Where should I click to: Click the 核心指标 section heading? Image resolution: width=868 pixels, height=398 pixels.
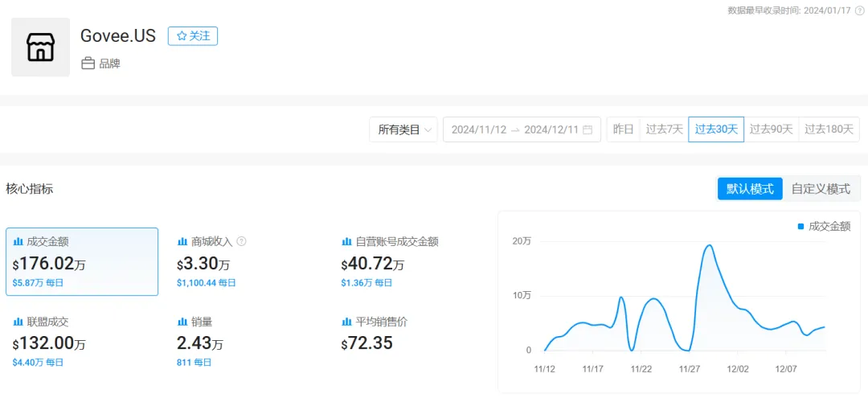point(30,189)
